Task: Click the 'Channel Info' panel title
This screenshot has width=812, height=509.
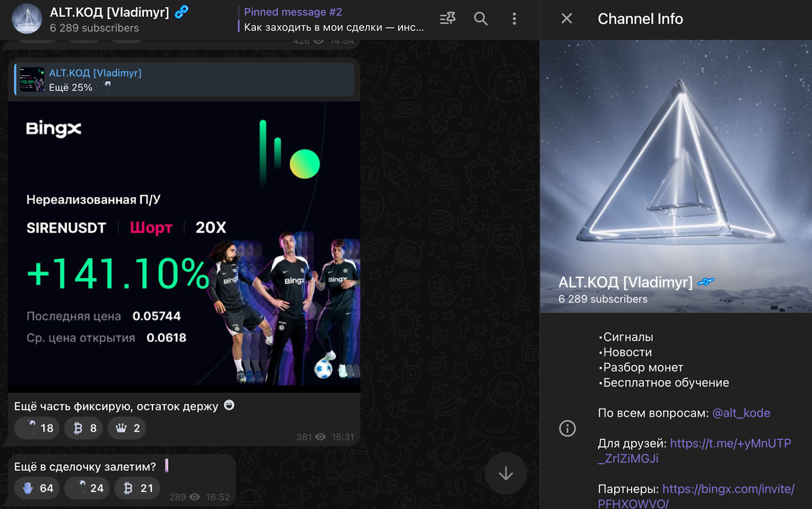Action: point(640,19)
